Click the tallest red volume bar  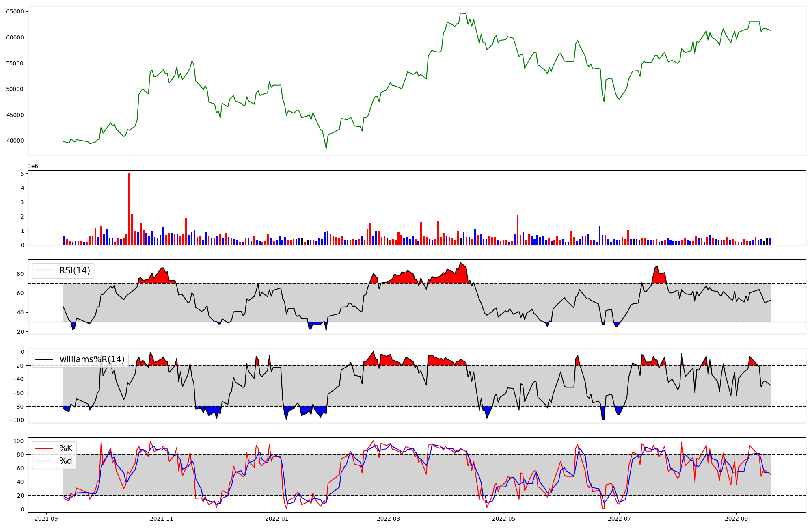coord(129,209)
